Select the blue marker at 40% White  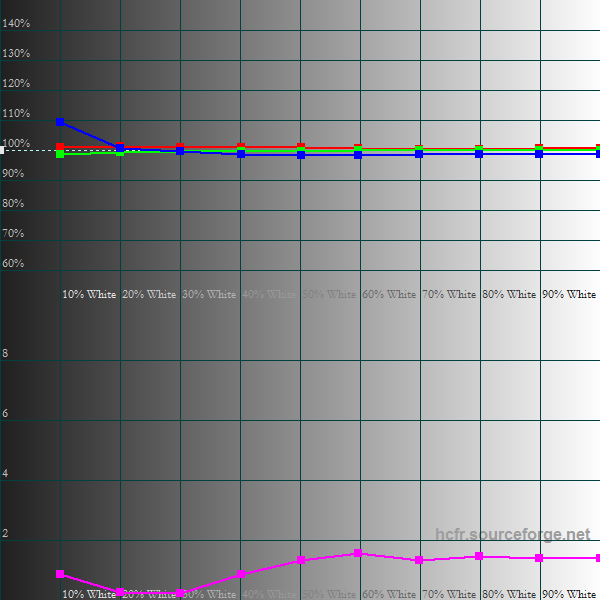click(x=241, y=154)
